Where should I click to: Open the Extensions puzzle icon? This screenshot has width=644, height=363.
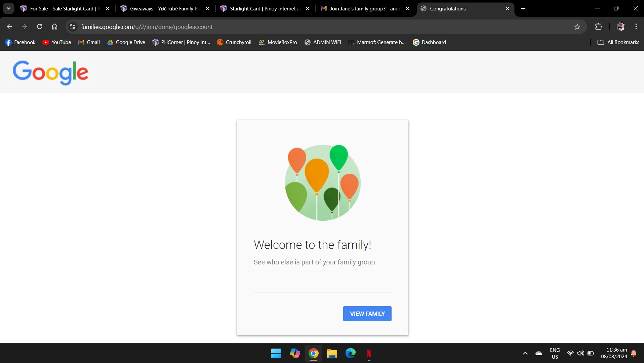(x=599, y=27)
